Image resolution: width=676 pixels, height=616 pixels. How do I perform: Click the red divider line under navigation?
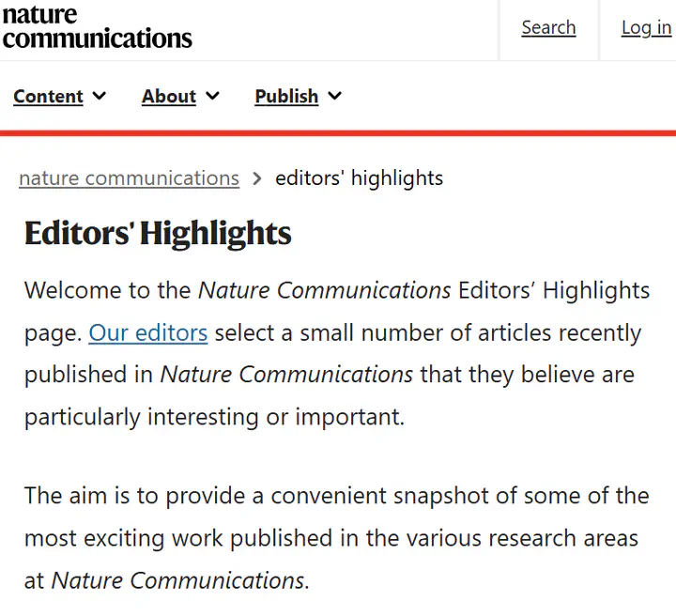[x=338, y=132]
